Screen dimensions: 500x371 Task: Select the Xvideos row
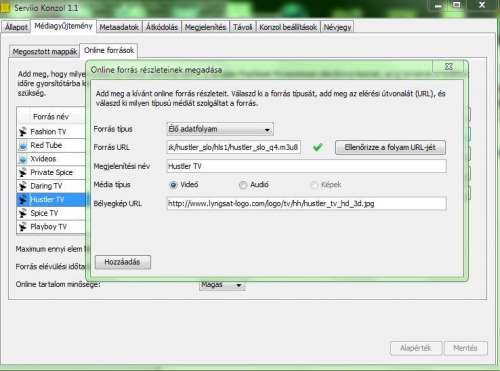tap(51, 159)
